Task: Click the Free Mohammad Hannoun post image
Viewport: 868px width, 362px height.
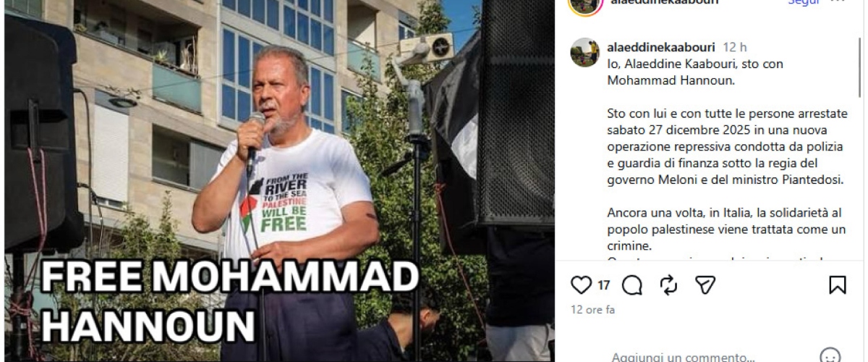Action: 279,181
